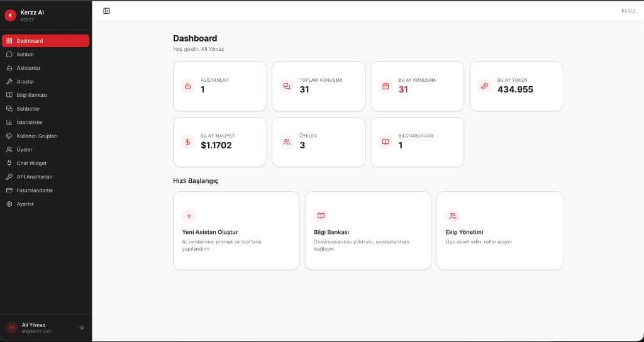Viewport: 644px width, 342px height.
Task: Go to İstatistikler page
Action: (45, 123)
